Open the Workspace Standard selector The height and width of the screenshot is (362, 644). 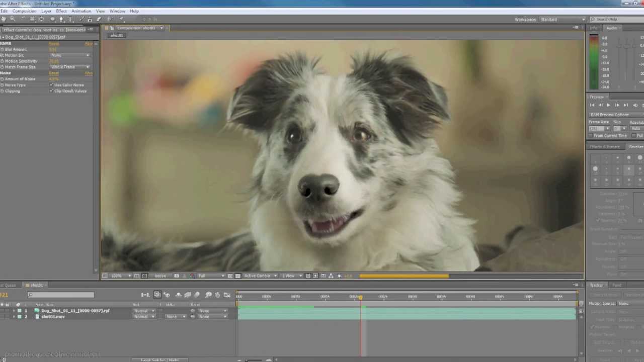coord(562,20)
